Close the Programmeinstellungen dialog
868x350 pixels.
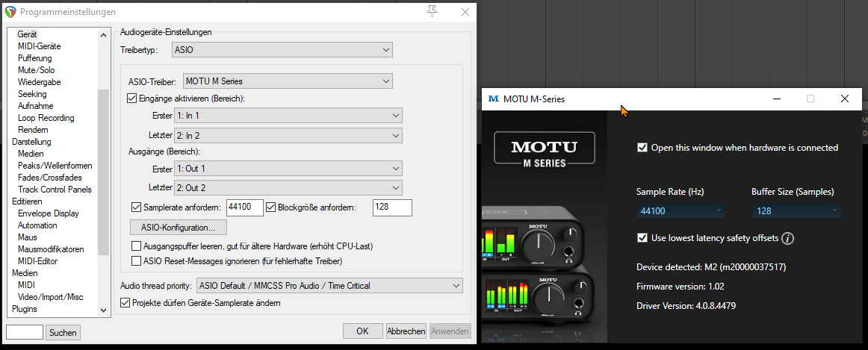465,12
